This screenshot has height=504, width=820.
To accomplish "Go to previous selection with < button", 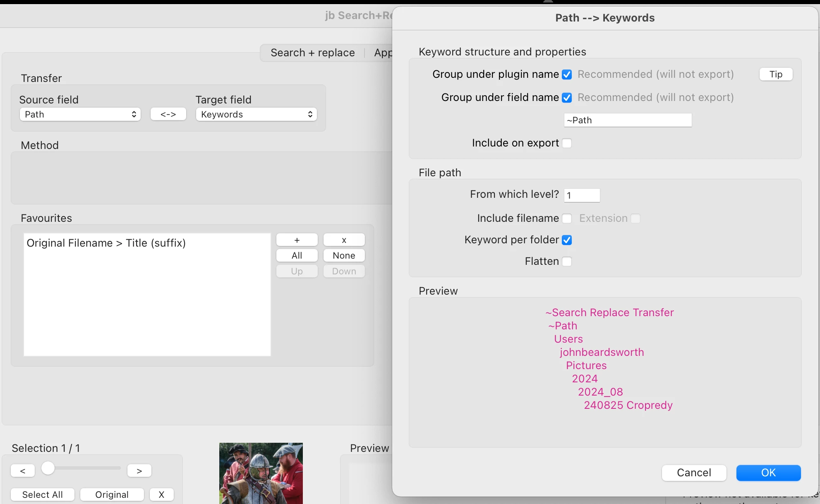I will (23, 470).
